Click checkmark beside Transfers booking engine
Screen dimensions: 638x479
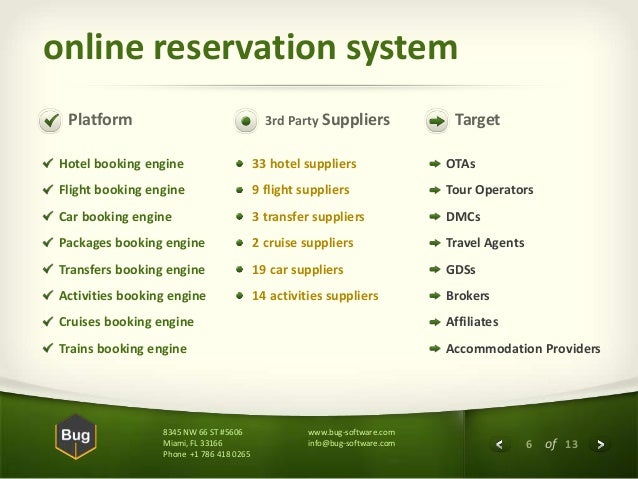tap(48, 269)
